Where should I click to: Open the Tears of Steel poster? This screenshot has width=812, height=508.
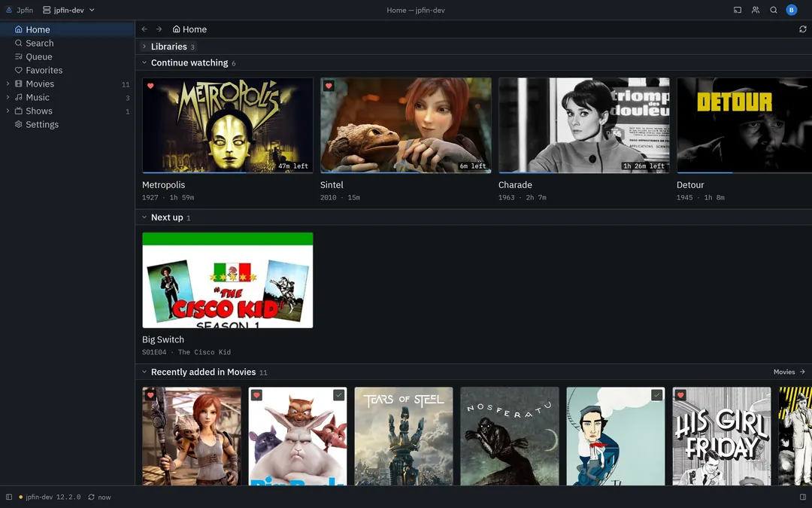click(404, 437)
